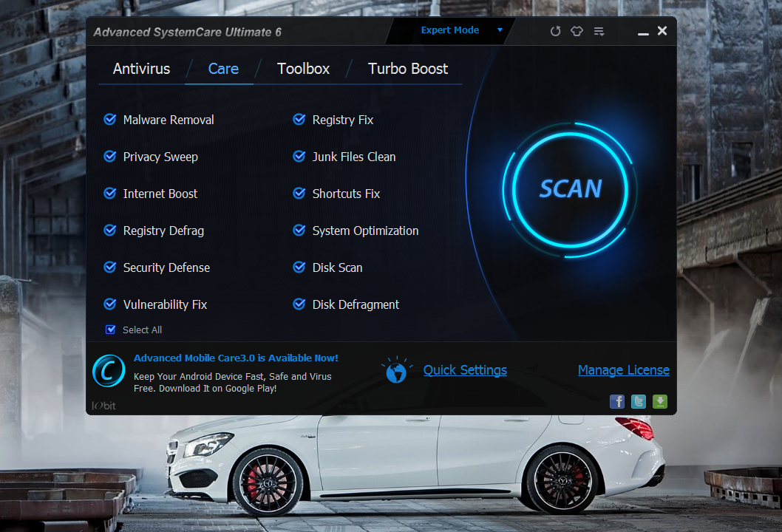
Task: Toggle Registry Defrag checkbox
Action: [x=109, y=231]
